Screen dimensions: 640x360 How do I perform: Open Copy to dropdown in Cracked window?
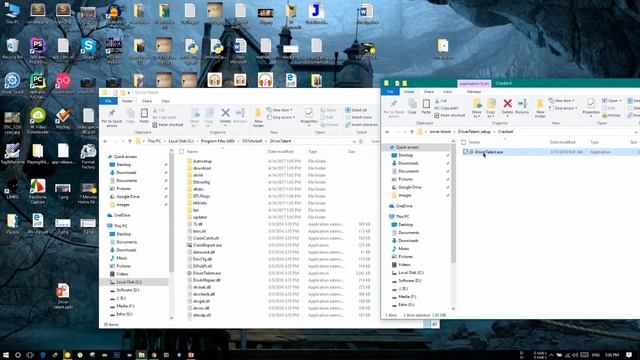coord(491,108)
